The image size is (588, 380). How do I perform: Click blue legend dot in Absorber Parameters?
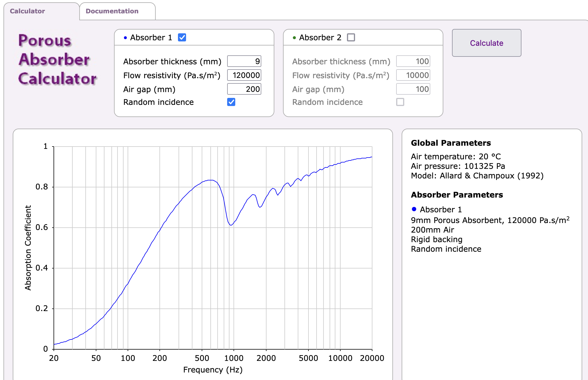[414, 209]
